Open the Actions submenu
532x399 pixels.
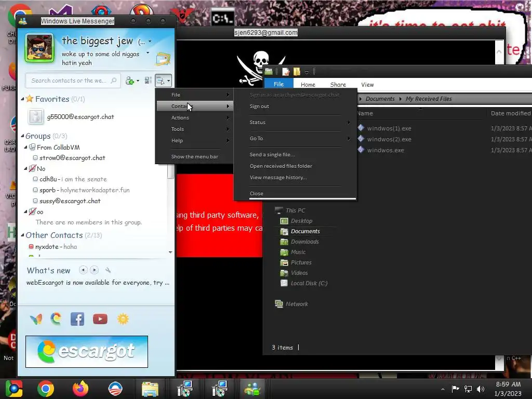pyautogui.click(x=194, y=118)
